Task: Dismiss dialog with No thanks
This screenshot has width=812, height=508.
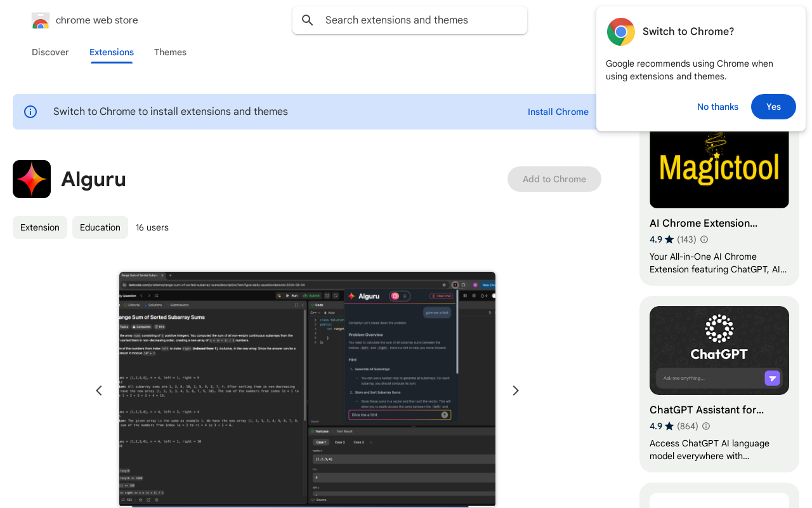Action: (717, 107)
